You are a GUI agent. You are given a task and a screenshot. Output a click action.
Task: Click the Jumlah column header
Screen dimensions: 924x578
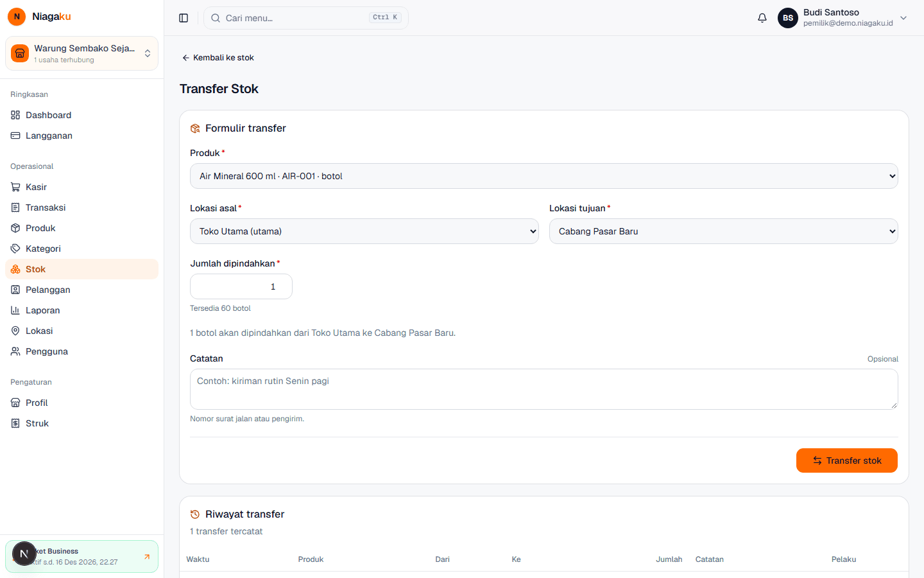(669, 559)
